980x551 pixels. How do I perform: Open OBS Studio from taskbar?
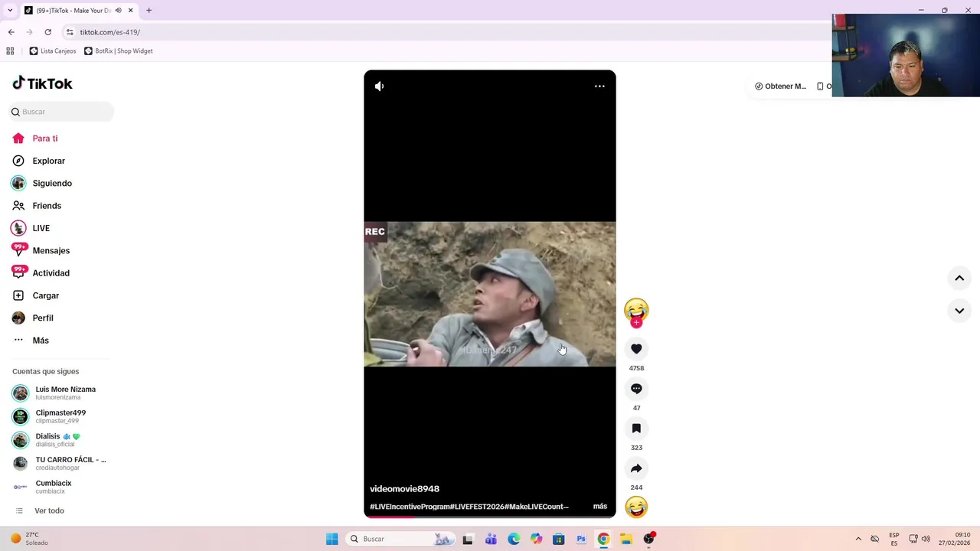tap(648, 539)
